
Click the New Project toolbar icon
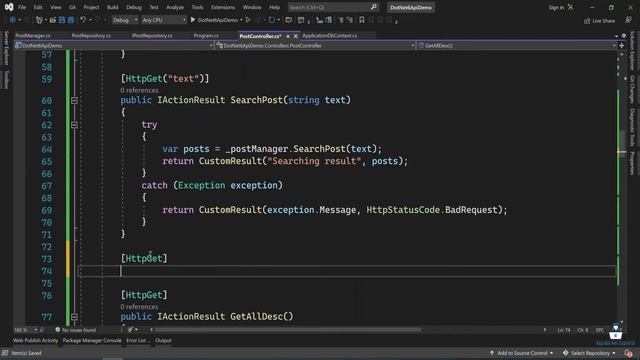[x=39, y=20]
